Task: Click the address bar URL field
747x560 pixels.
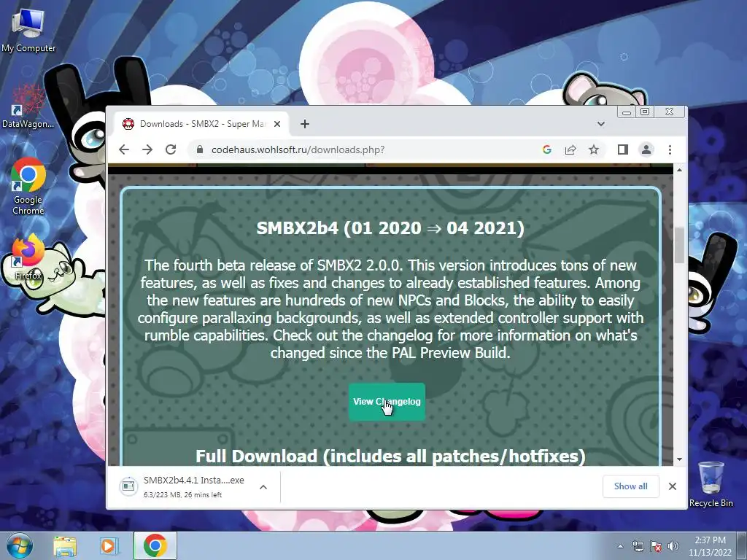Action: (x=366, y=149)
